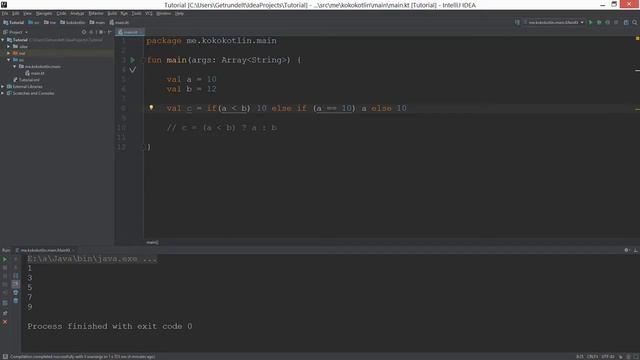Click the Print icon in console toolbar
640x360 pixels.
pos(16,292)
